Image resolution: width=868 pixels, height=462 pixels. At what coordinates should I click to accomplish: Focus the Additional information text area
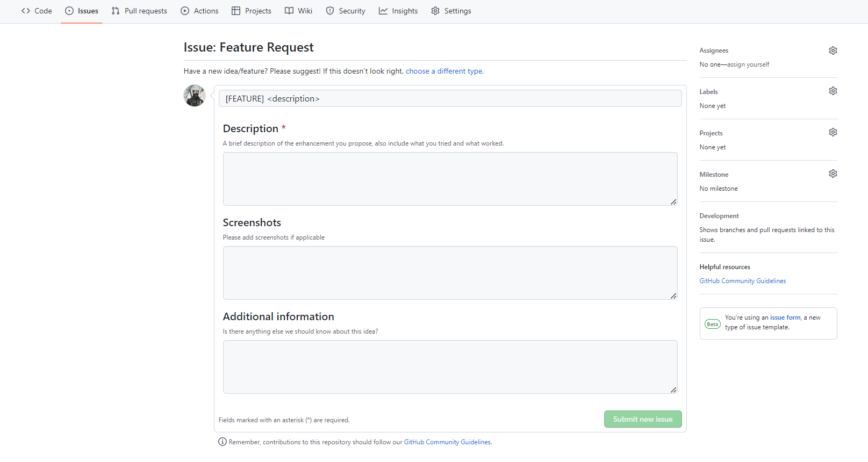[450, 367]
